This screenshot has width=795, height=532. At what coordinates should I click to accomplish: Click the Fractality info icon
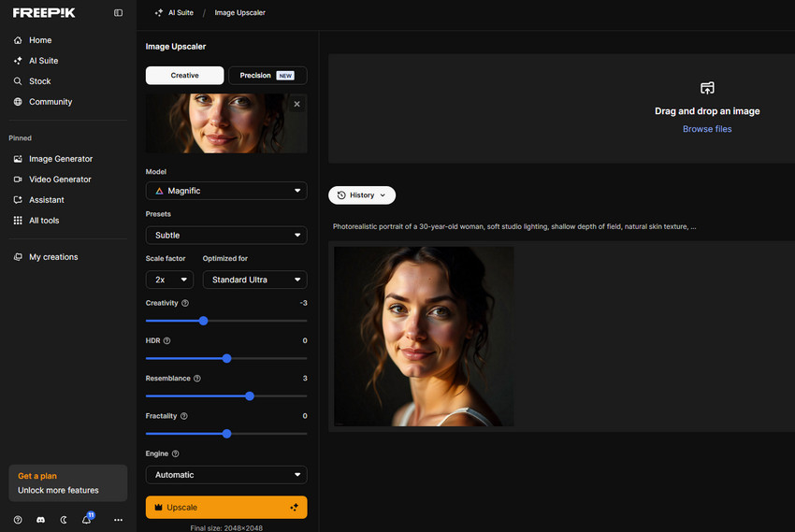pyautogui.click(x=184, y=416)
